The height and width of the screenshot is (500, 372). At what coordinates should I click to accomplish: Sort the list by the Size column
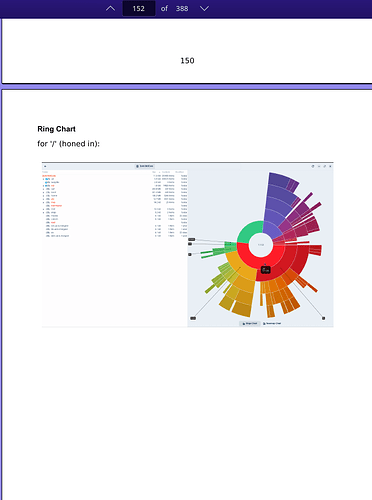(154, 172)
